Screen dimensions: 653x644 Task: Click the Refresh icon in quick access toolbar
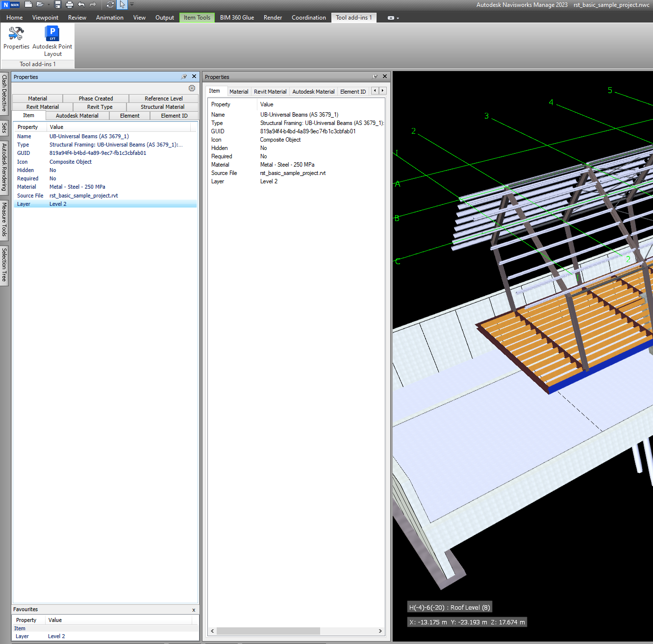110,4
